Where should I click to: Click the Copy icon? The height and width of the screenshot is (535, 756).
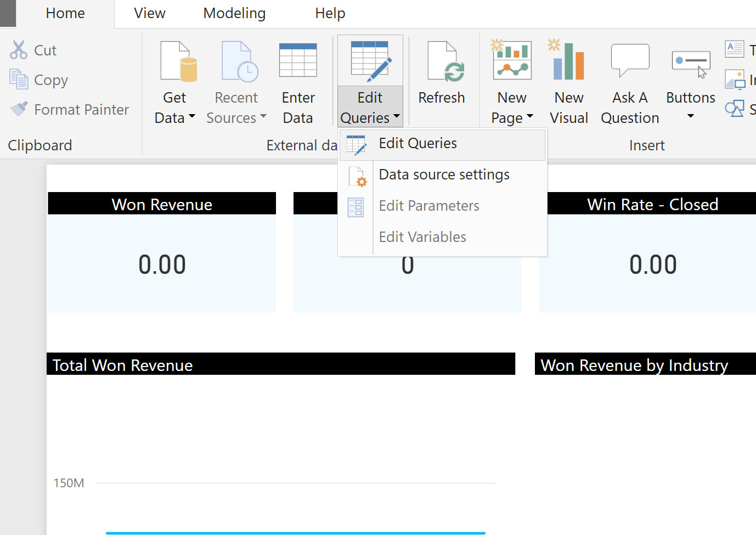click(x=18, y=79)
